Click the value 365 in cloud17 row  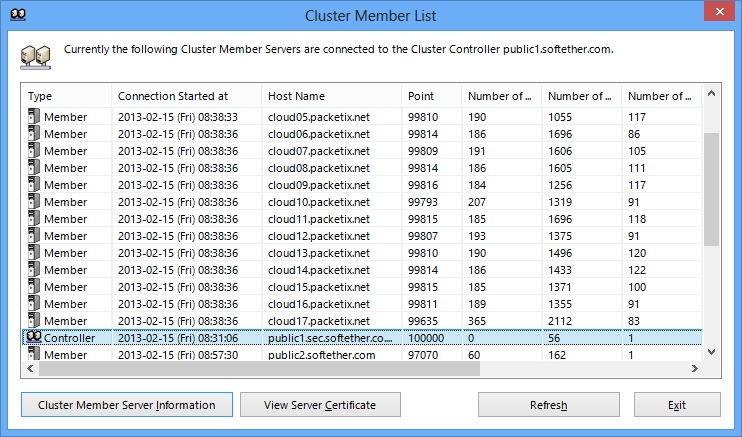click(x=477, y=321)
